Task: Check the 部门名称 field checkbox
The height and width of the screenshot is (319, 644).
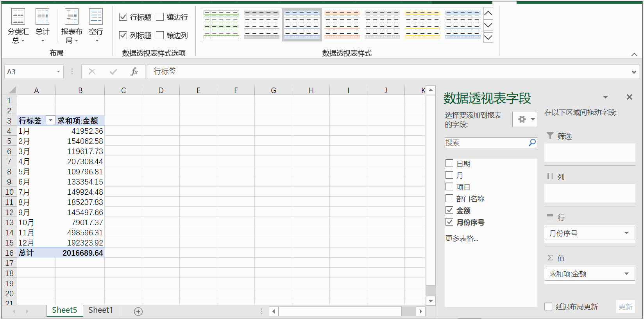Action: (x=449, y=199)
